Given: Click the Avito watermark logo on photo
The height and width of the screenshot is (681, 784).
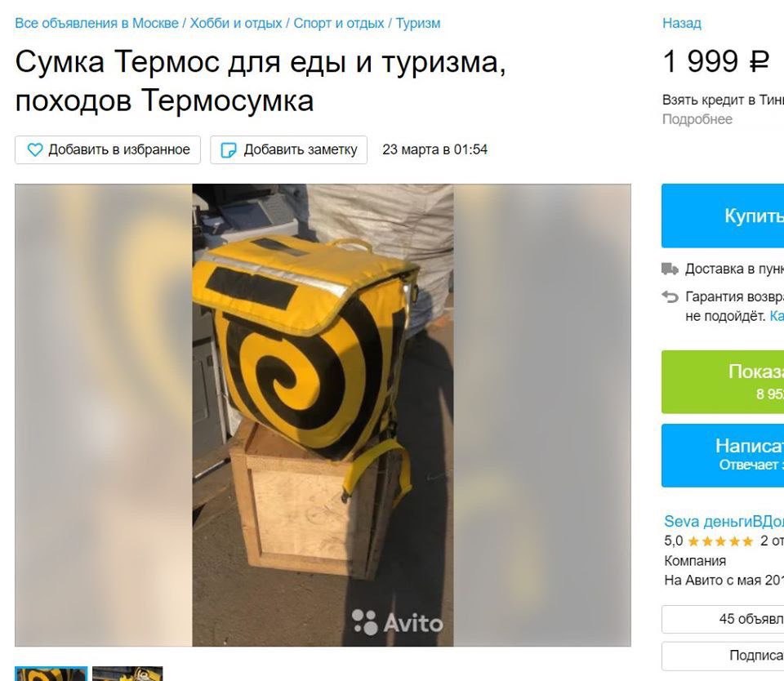Looking at the screenshot, I should tap(398, 622).
